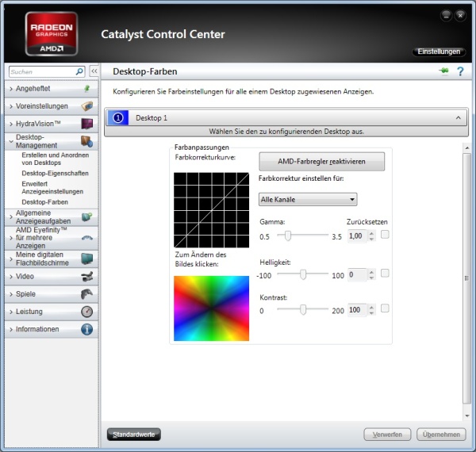Increase Helligkeit value with up stepper
The width and height of the screenshot is (476, 452).
coord(371,272)
